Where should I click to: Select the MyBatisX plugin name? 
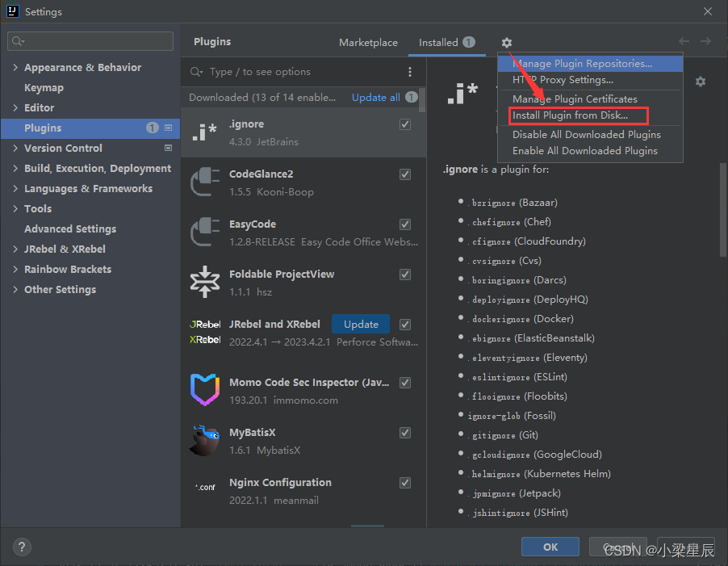[x=252, y=433]
